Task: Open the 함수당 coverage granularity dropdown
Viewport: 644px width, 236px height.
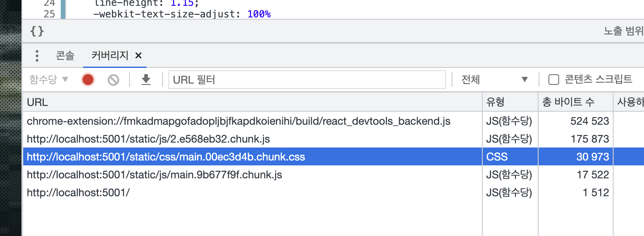Action: coord(49,80)
